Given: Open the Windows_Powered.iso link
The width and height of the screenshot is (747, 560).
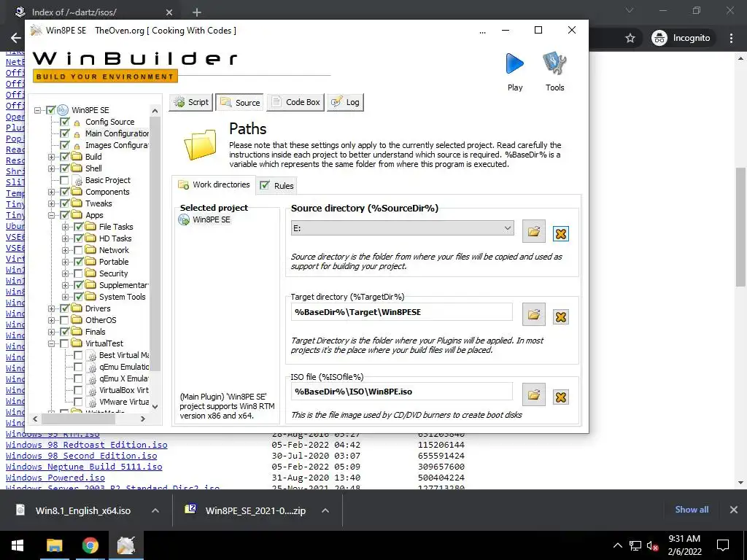Looking at the screenshot, I should [55, 478].
